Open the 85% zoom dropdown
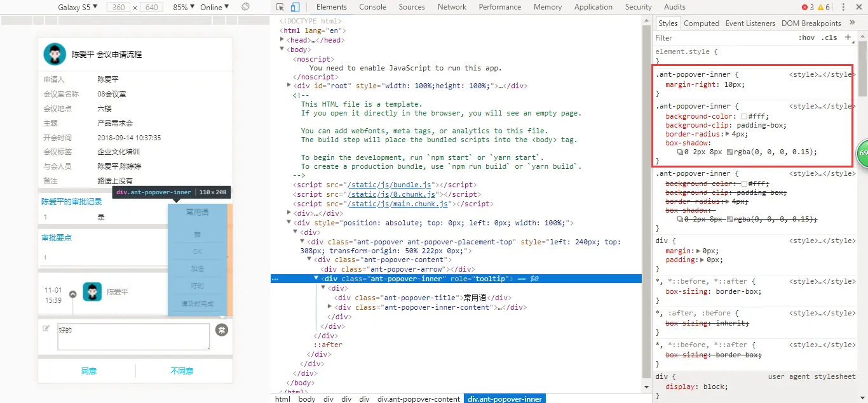Viewport: 868px width, 403px height. (x=184, y=7)
